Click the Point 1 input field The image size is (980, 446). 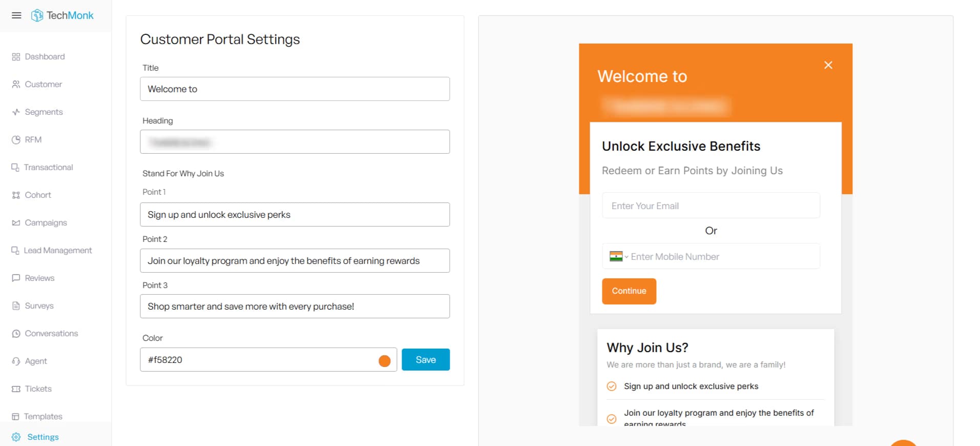[295, 215]
